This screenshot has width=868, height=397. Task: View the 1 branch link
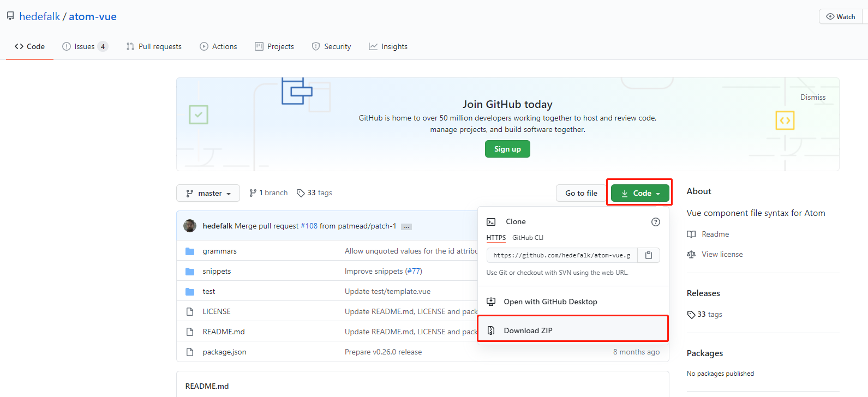268,193
